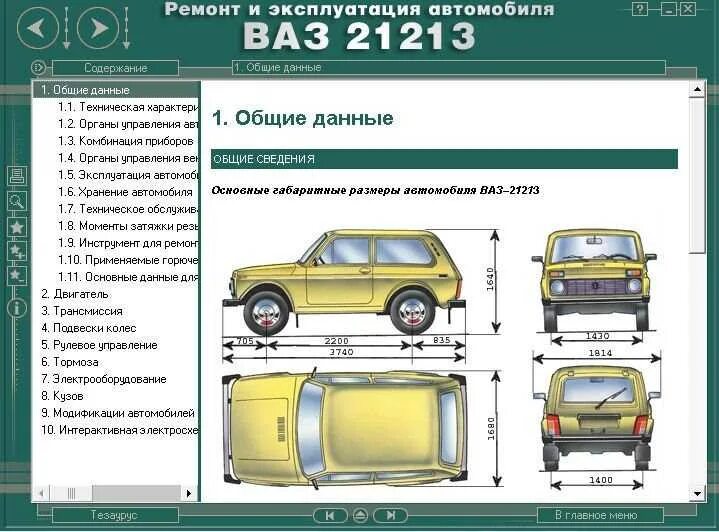This screenshot has height=532, width=719.
Task: Click the 1640 height dimension label
Action: [490, 279]
